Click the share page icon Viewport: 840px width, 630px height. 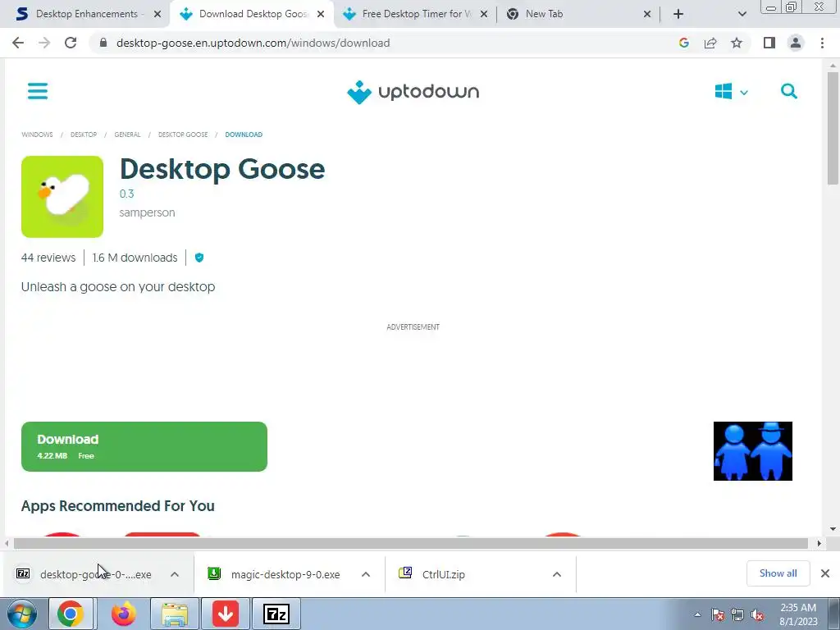click(710, 43)
